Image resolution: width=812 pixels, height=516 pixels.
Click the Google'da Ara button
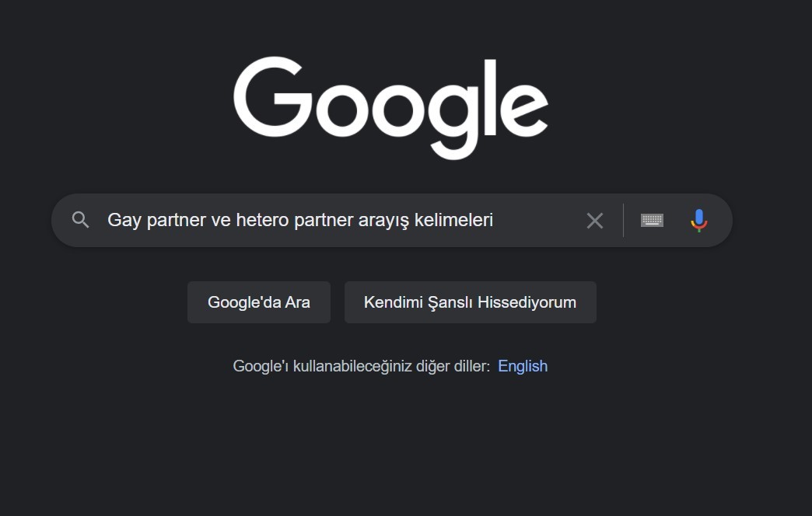click(259, 302)
